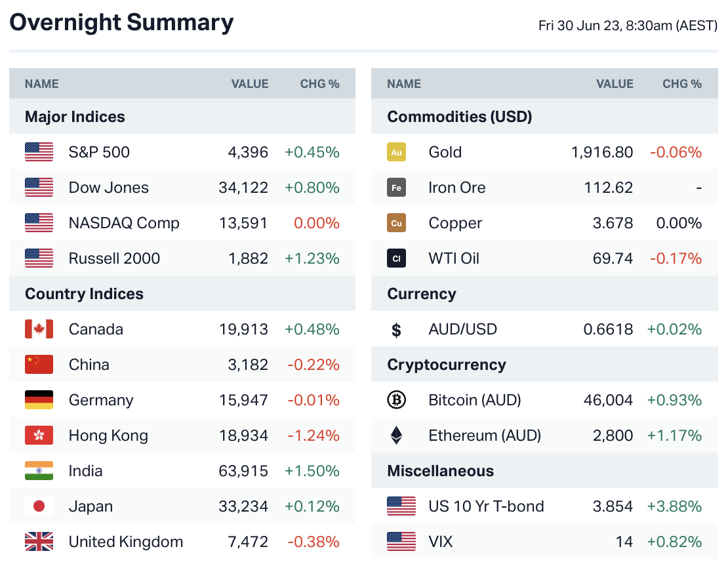Open the S&P 500 index link
Image resolution: width=728 pixels, height=568 pixels.
(99, 152)
